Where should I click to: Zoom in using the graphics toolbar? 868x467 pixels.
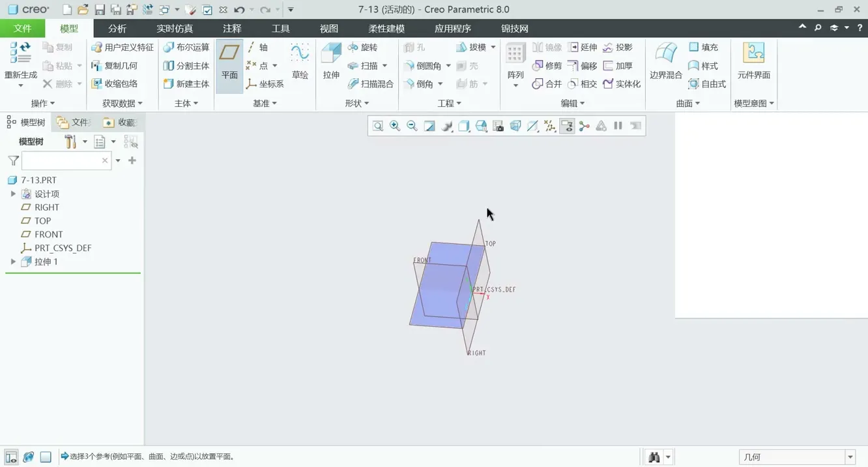[x=395, y=126]
